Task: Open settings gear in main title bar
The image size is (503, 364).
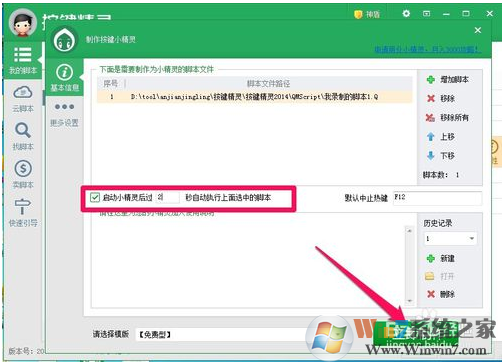Action: [406, 14]
